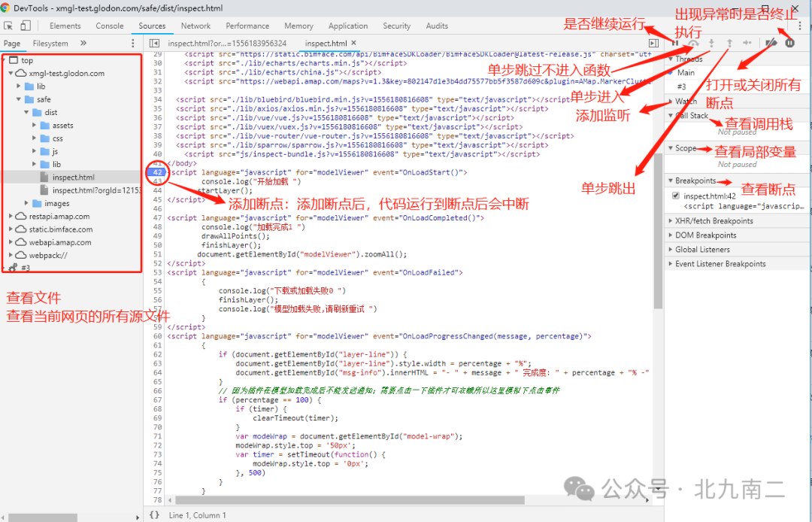Click the webpack:// cloud icon
Viewport: 812px width, 522px height.
21,255
